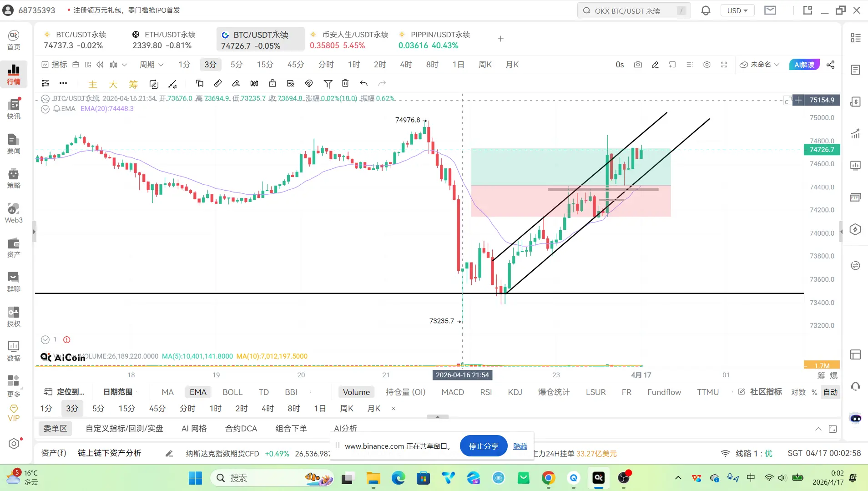The height and width of the screenshot is (491, 868).
Task: Toggle 对数 logarithmic scale
Action: click(x=798, y=392)
